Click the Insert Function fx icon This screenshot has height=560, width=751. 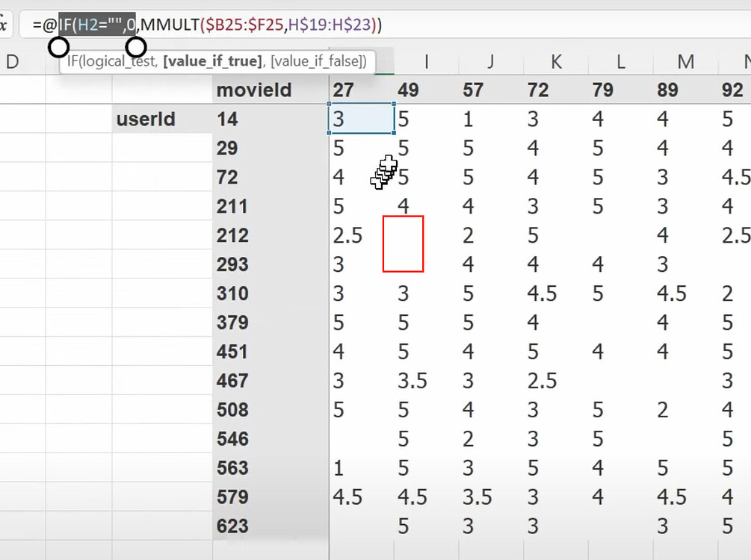[x=3, y=24]
